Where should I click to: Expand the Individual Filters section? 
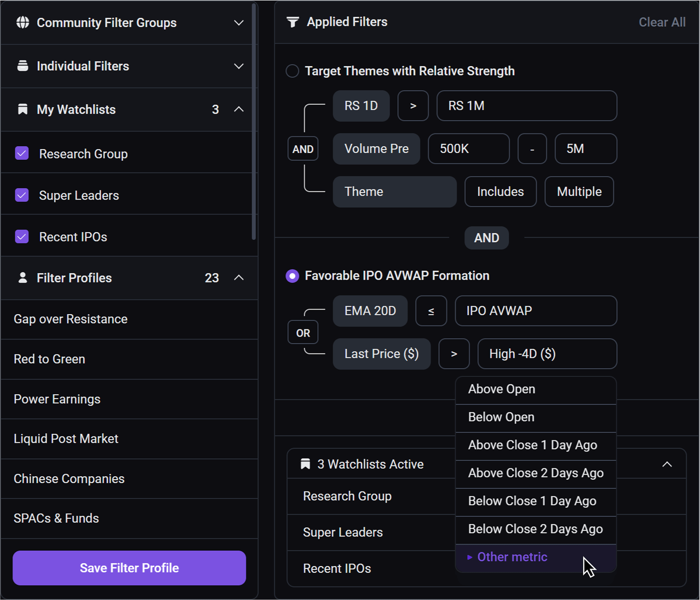pyautogui.click(x=239, y=66)
